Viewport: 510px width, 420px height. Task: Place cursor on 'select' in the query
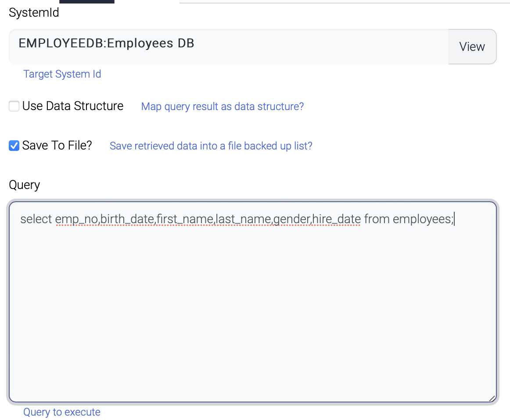click(x=36, y=219)
